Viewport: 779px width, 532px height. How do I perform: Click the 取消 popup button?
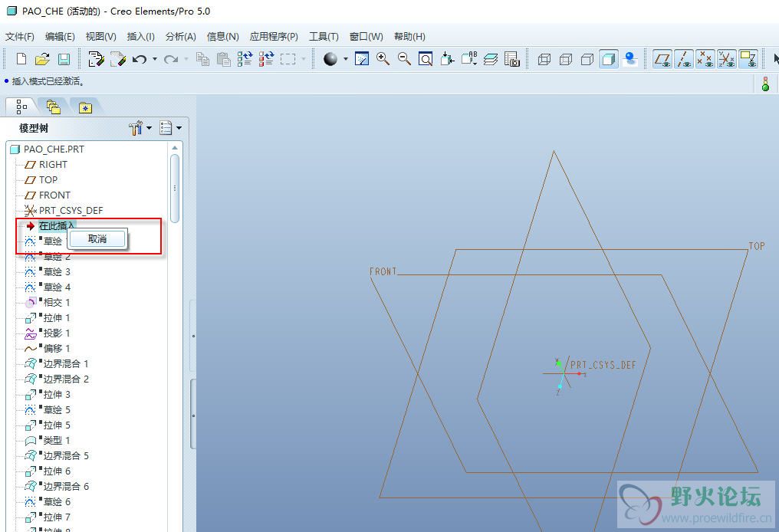pos(97,239)
